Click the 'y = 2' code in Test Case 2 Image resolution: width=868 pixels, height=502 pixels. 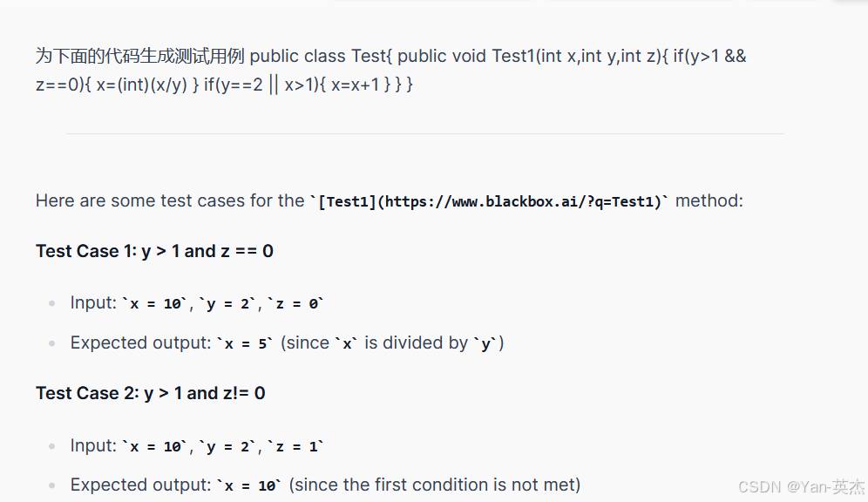coord(228,446)
